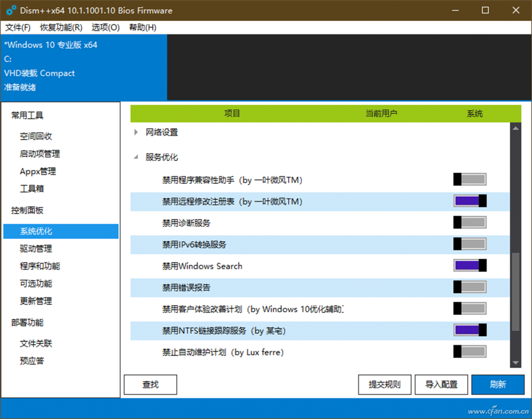The image size is (532, 419).
Task: Click the 导入配置 button
Action: pos(441,384)
